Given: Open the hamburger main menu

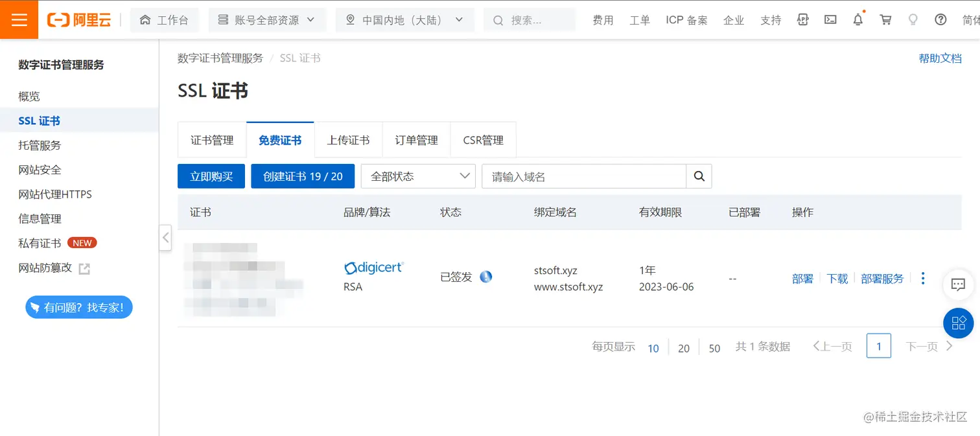Looking at the screenshot, I should point(19,19).
